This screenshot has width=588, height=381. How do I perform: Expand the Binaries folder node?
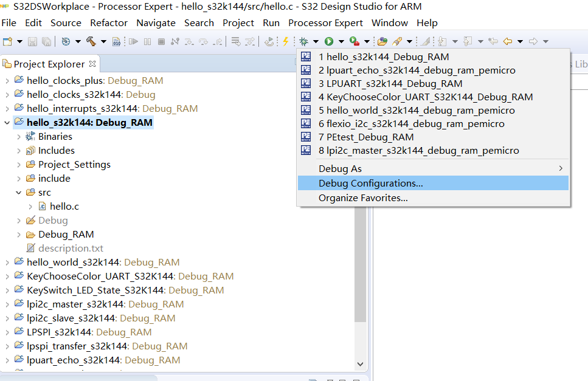[x=19, y=137]
